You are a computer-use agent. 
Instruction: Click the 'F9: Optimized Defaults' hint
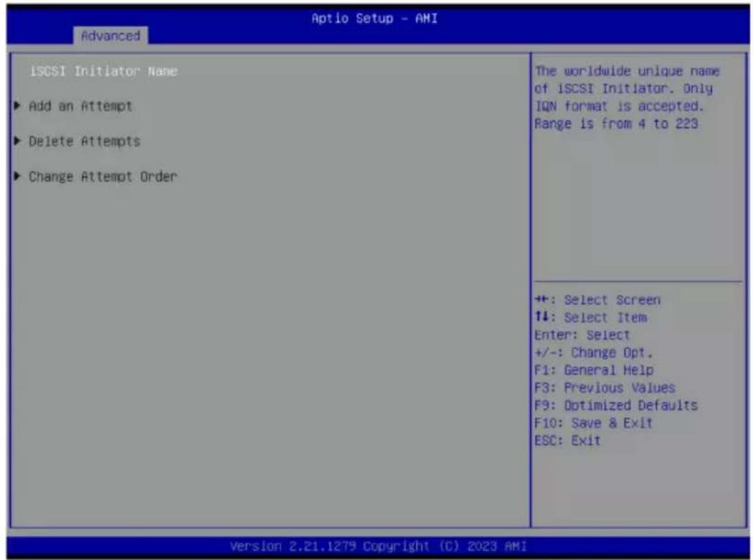[x=616, y=405]
